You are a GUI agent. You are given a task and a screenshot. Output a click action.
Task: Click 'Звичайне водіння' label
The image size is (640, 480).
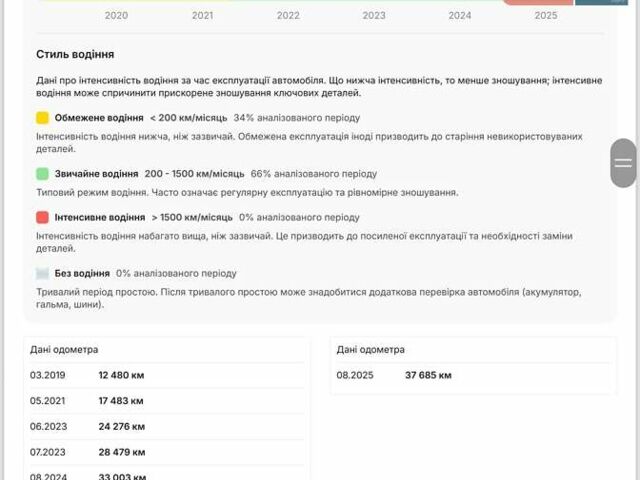point(97,173)
